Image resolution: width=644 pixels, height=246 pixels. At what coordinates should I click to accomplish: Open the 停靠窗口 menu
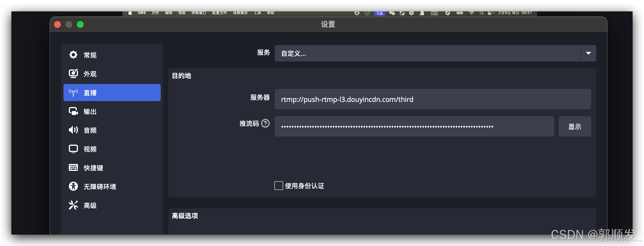199,13
